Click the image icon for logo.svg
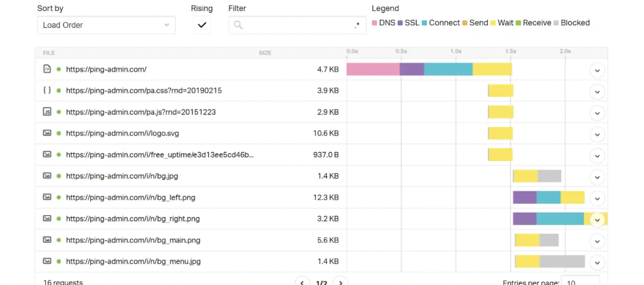The width and height of the screenshot is (644, 285). (47, 133)
